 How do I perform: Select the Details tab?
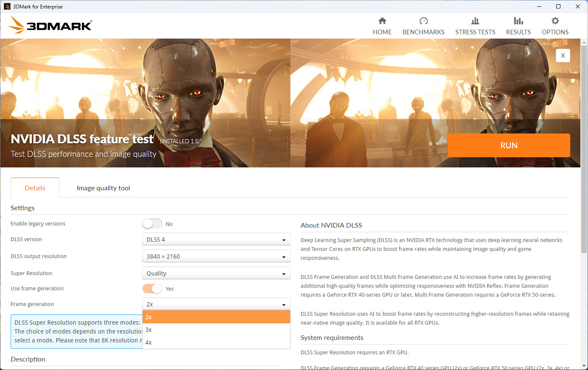click(35, 188)
